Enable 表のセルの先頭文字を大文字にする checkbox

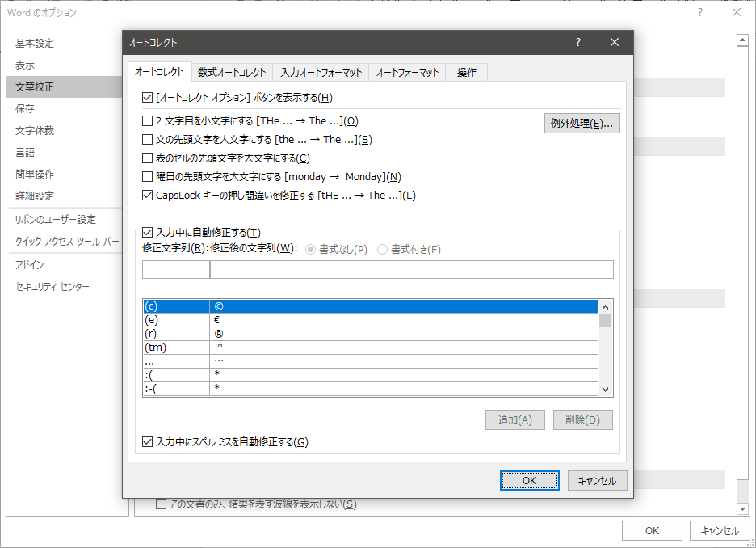pos(148,158)
